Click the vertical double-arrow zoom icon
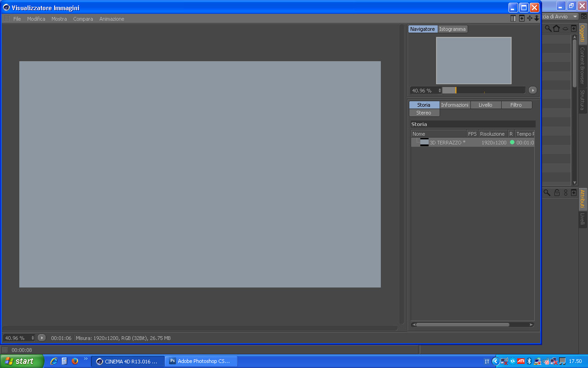Viewport: 588px width, 368px height. (537, 18)
